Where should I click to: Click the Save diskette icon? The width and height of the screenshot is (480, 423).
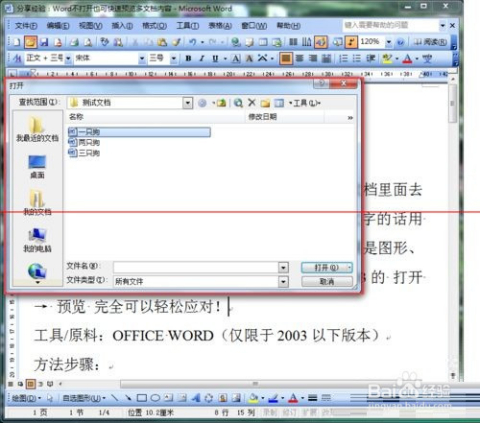click(44, 42)
